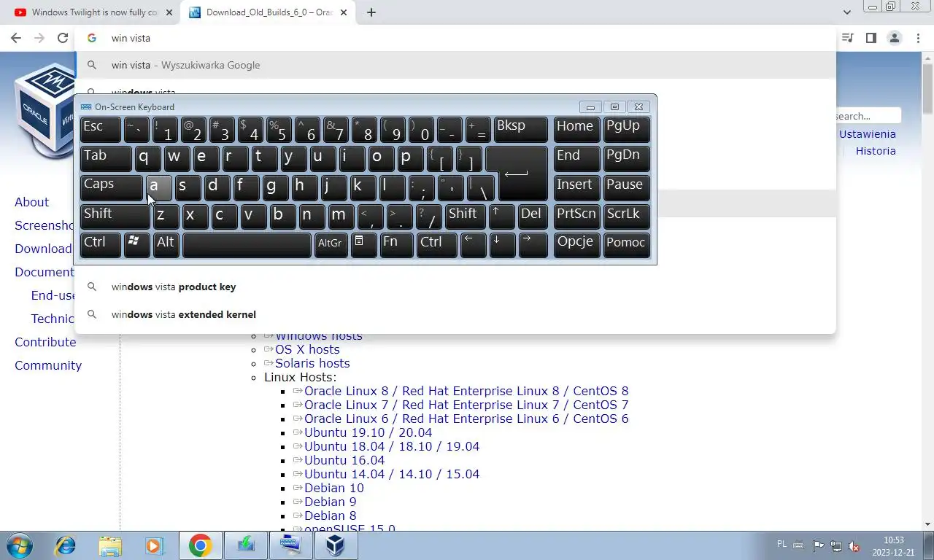Click the VirtualBox site search field
Viewport: 934px width, 560px height.
point(868,116)
